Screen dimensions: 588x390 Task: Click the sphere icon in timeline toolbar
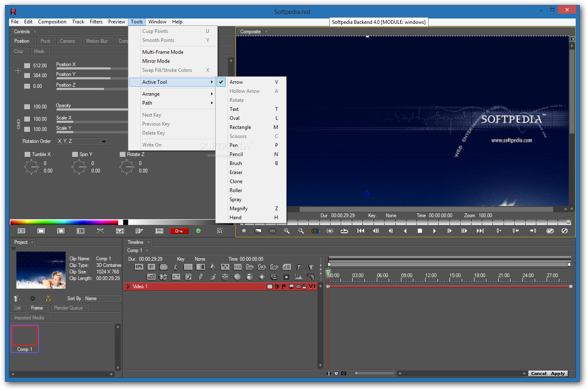237,277
